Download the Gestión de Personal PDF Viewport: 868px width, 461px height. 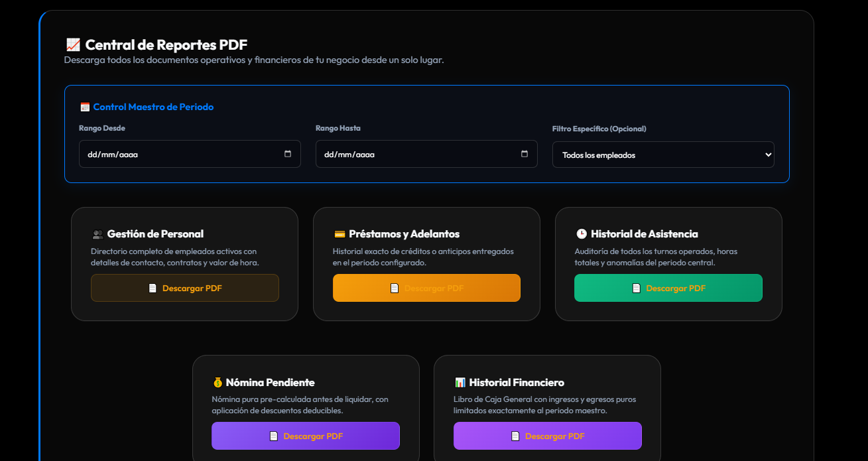pyautogui.click(x=185, y=288)
